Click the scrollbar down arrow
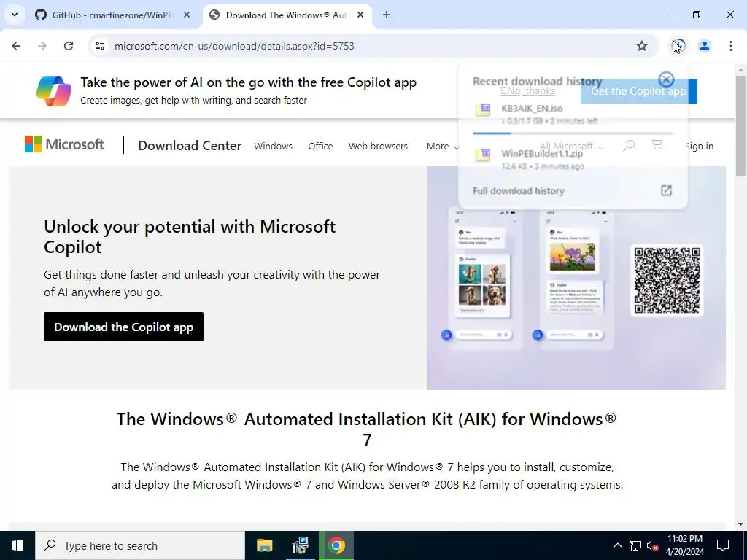Viewport: 747px width, 560px height. point(740,524)
